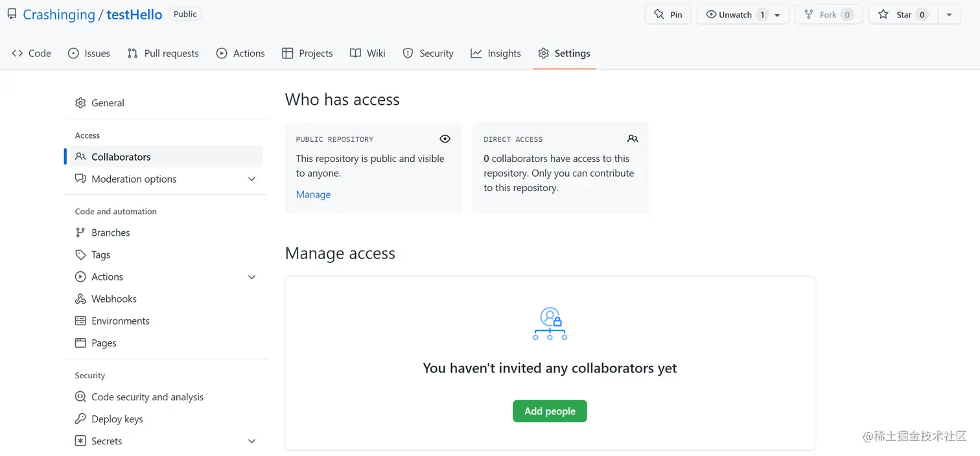This screenshot has width=980, height=456.
Task: Open the star lists dropdown arrow
Action: tap(949, 14)
